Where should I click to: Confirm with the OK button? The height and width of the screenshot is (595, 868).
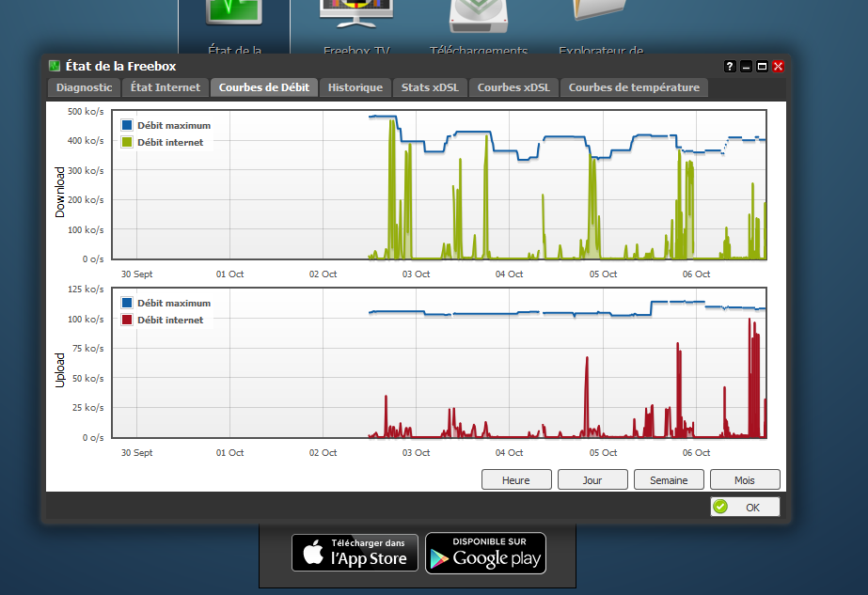coord(745,507)
